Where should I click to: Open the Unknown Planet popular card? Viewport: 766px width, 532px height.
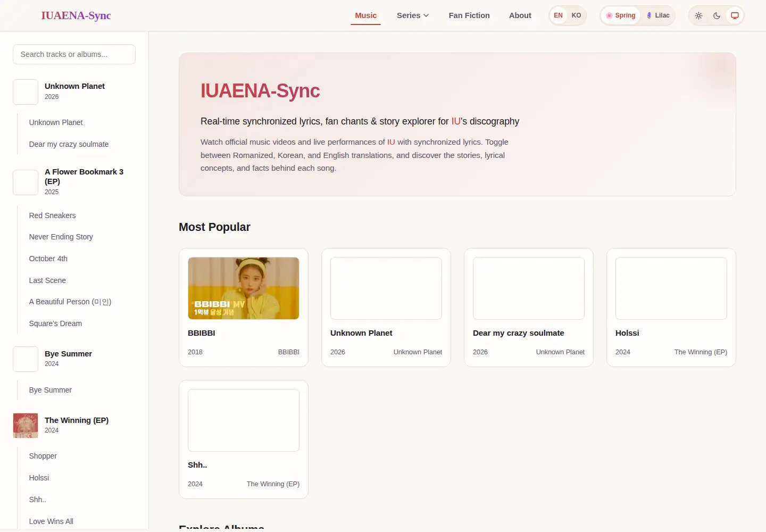[386, 307]
